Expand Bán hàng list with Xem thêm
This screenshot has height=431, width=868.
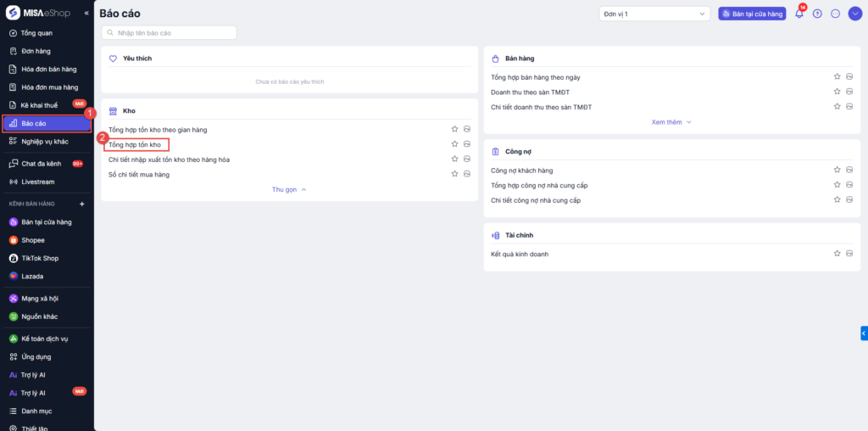[671, 122]
